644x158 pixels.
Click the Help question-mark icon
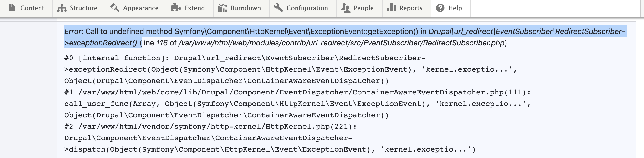point(440,8)
